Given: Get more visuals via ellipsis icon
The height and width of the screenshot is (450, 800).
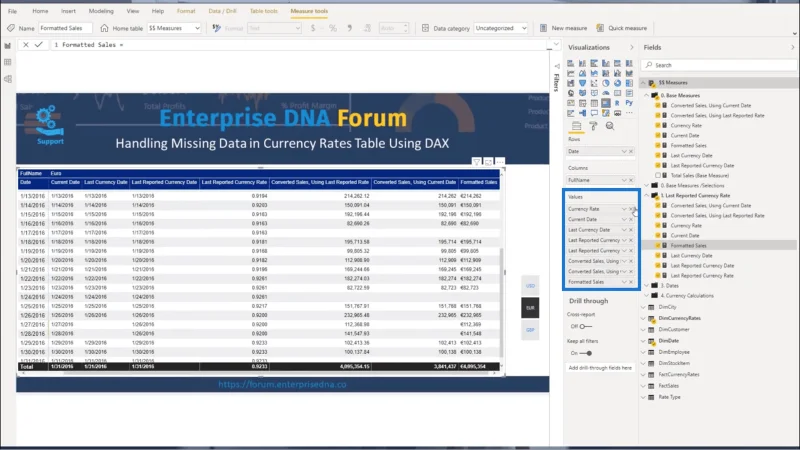Looking at the screenshot, I should (x=629, y=113).
